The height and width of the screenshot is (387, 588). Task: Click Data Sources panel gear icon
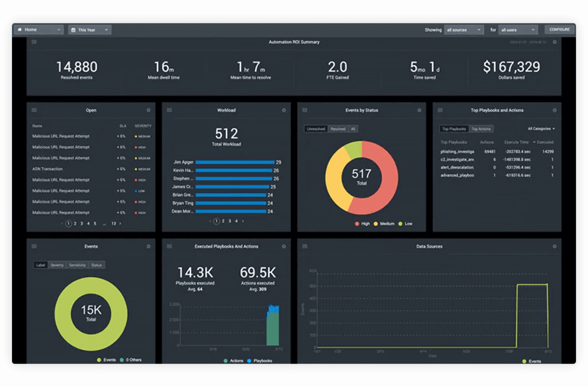click(554, 246)
